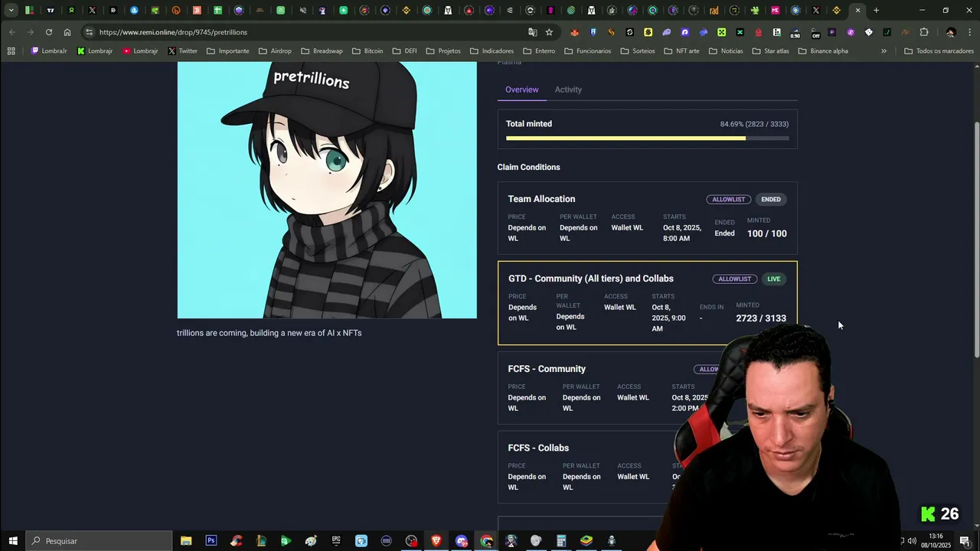The width and height of the screenshot is (980, 551).
Task: Open the Twitter bookmark
Action: [182, 51]
